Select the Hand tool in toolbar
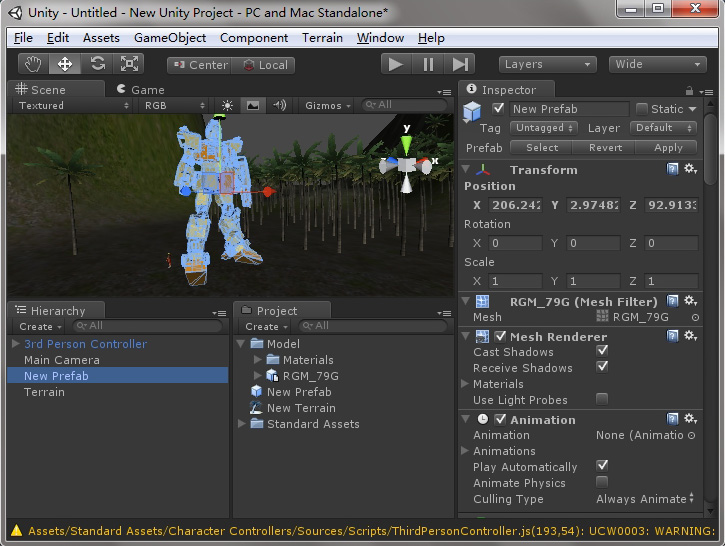Viewport: 725px width, 546px height. [x=33, y=64]
